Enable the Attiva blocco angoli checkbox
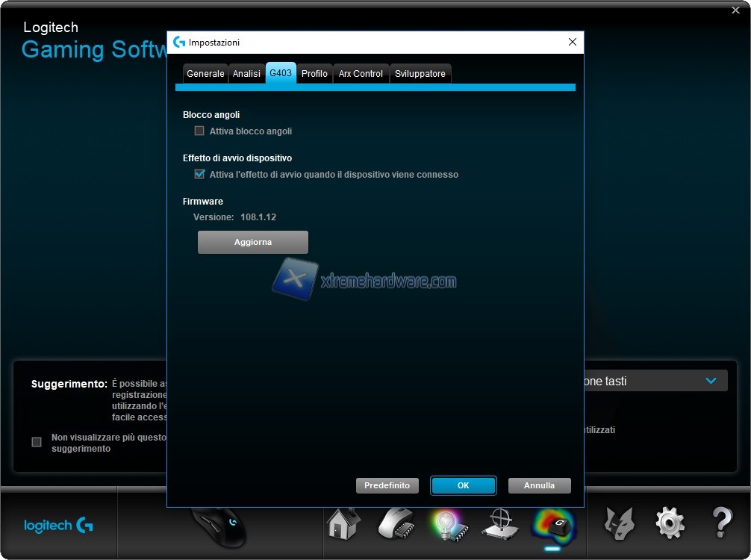Viewport: 751px width, 560px height. click(x=199, y=131)
